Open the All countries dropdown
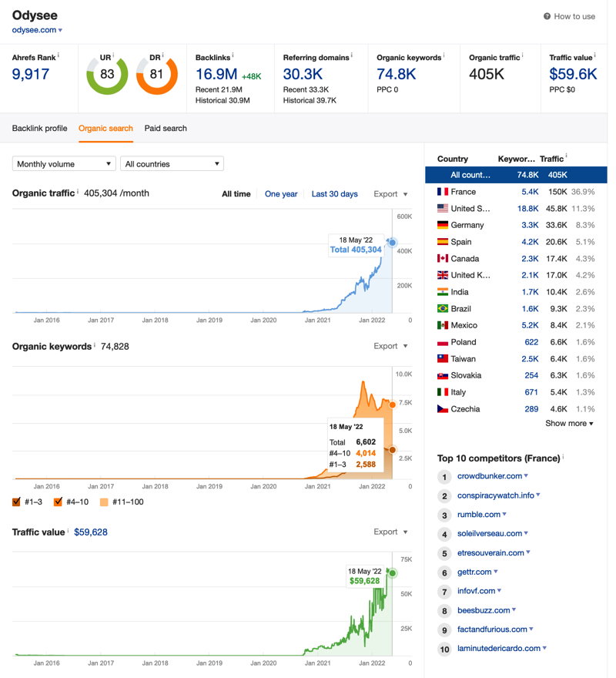 click(172, 164)
